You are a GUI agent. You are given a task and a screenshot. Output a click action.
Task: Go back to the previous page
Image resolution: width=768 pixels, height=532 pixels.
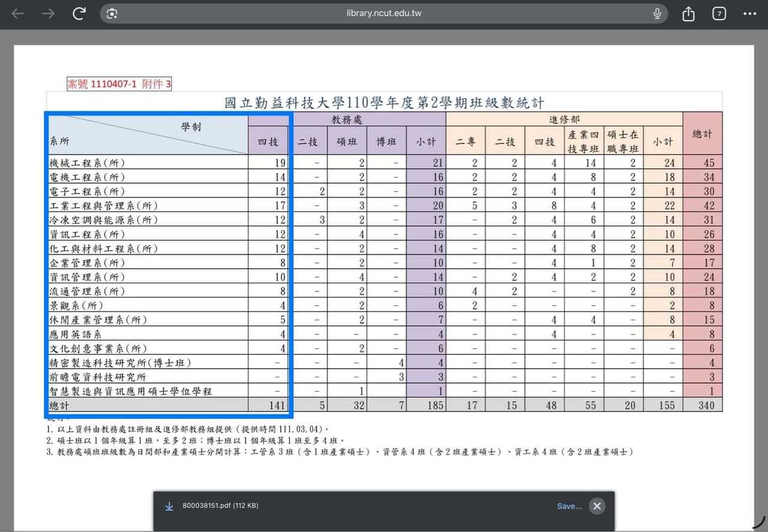point(17,14)
